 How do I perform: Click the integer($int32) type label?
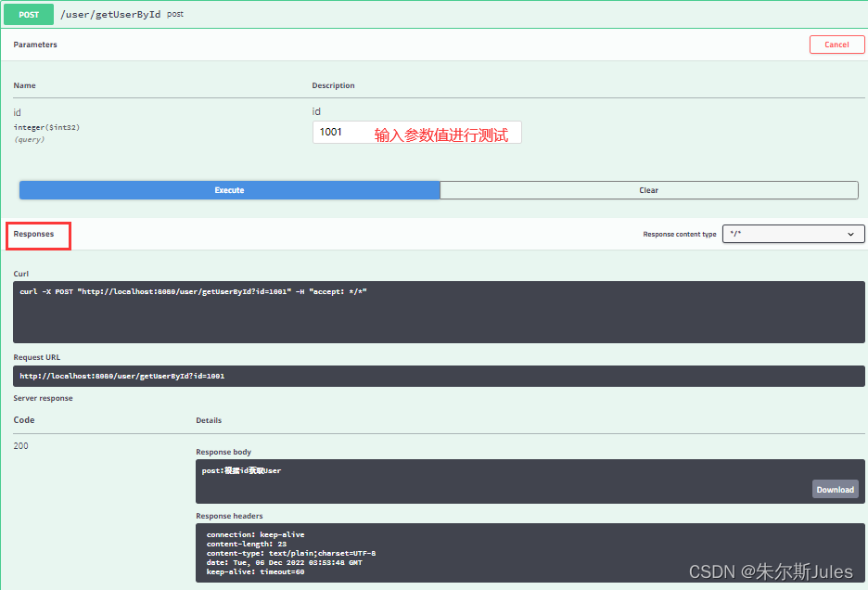(x=46, y=127)
